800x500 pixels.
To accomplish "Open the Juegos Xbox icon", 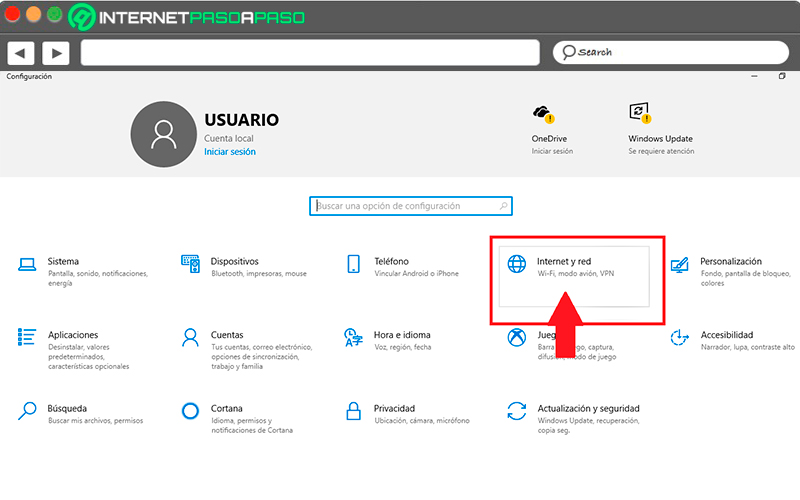I will 516,337.
